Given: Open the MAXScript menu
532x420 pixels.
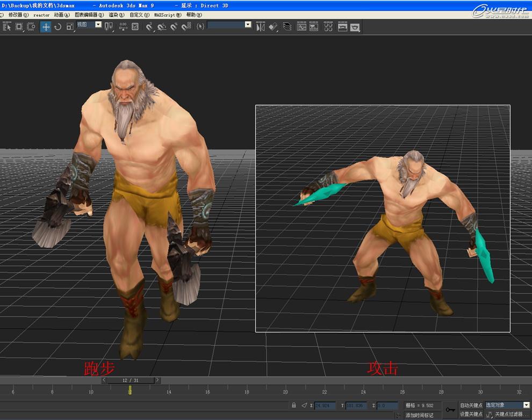Looking at the screenshot, I should [x=168, y=15].
